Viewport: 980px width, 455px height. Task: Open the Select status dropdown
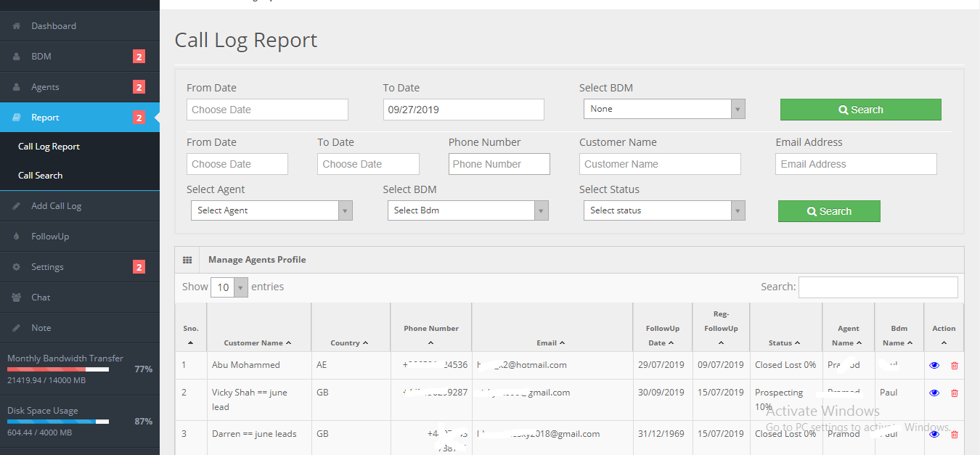click(x=664, y=210)
